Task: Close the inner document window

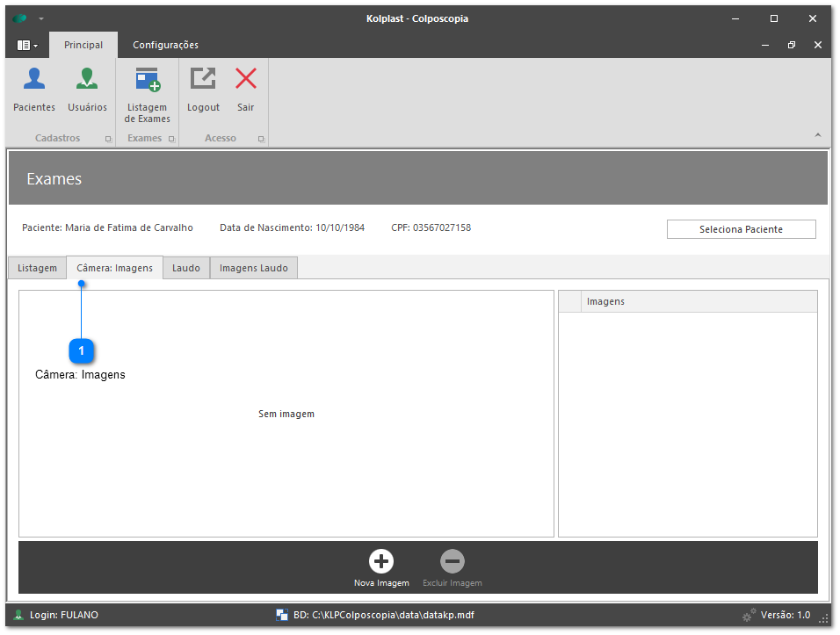Action: click(x=817, y=45)
